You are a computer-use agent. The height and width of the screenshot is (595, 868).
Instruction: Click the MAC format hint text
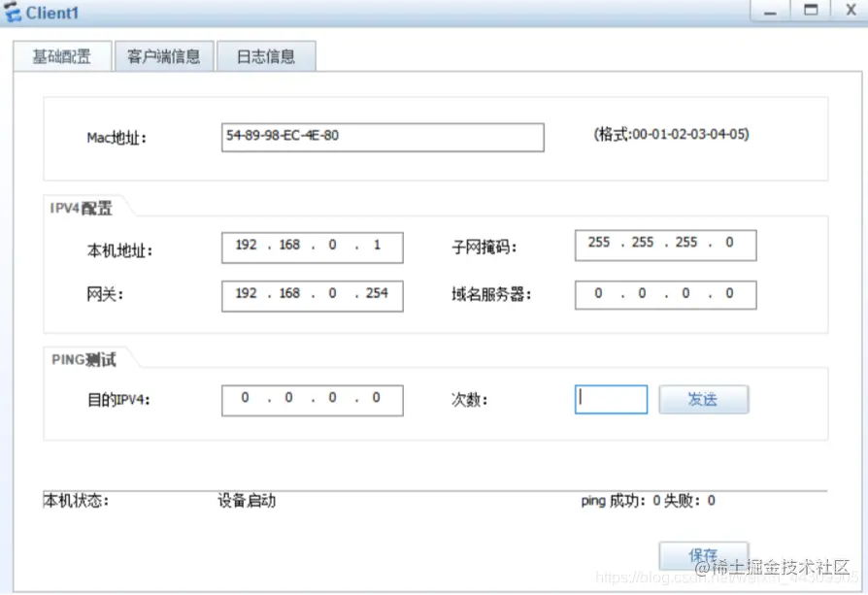pos(672,134)
